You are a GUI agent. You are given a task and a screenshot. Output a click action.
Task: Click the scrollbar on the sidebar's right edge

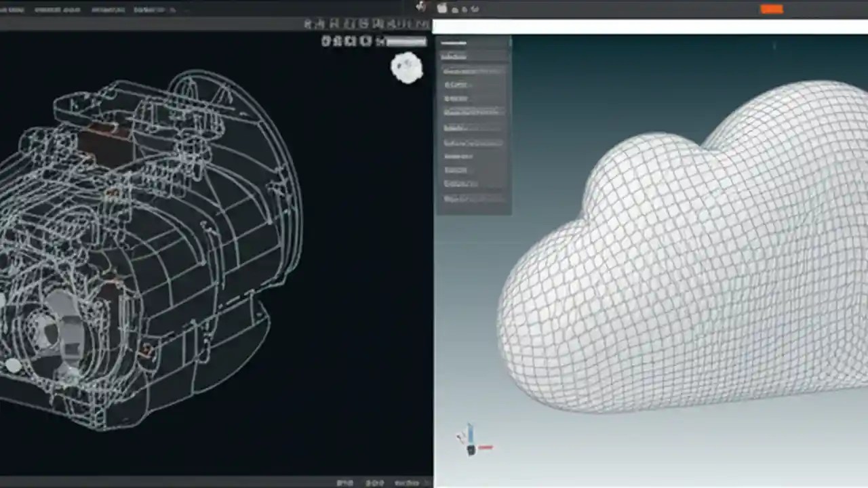tap(509, 122)
